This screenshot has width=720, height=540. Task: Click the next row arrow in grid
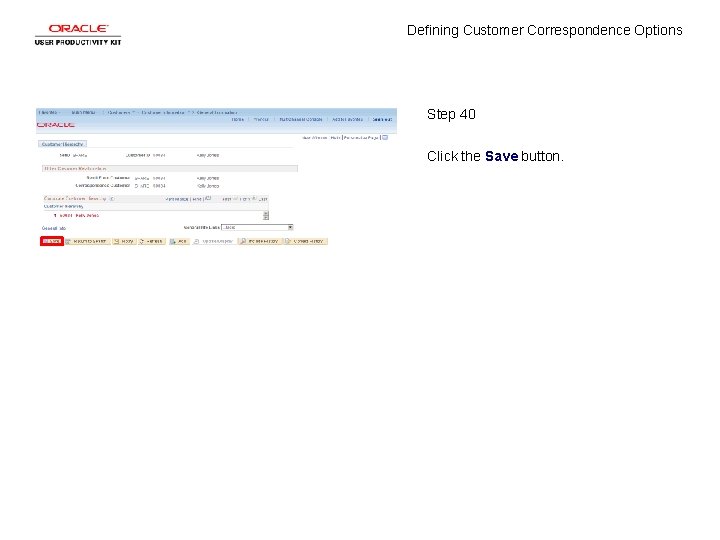(x=254, y=199)
